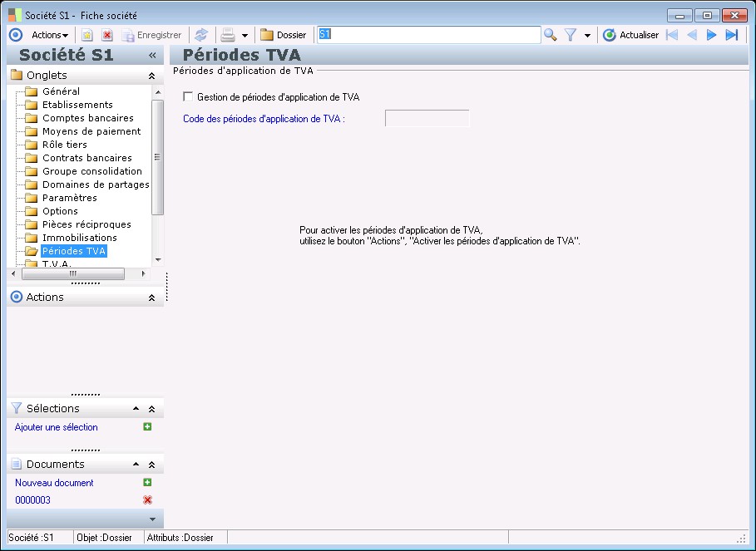Image resolution: width=756 pixels, height=551 pixels.
Task: Go to first record arrow
Action: [672, 35]
